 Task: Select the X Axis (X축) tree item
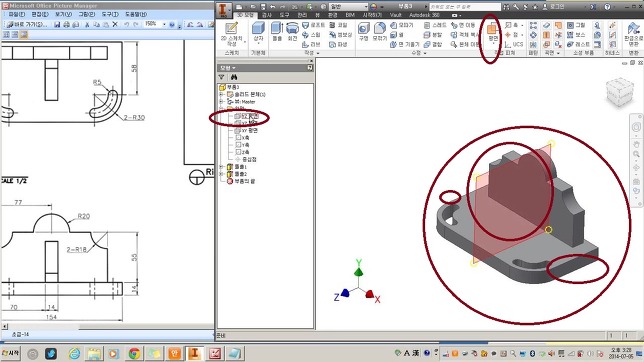point(243,138)
